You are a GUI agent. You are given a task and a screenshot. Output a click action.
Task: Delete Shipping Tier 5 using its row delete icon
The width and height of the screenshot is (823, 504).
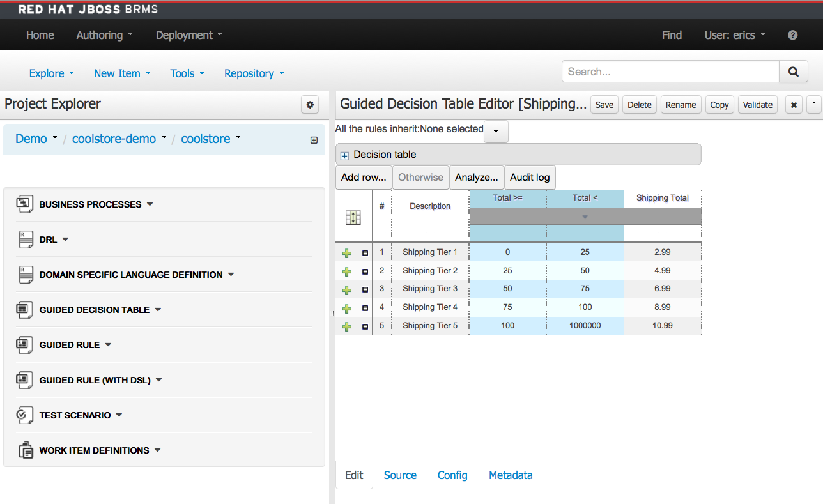(x=365, y=326)
